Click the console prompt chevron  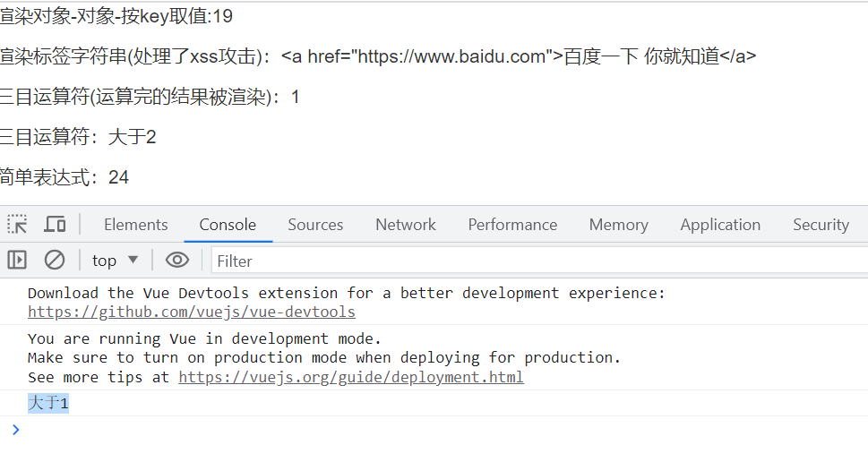pos(15,430)
